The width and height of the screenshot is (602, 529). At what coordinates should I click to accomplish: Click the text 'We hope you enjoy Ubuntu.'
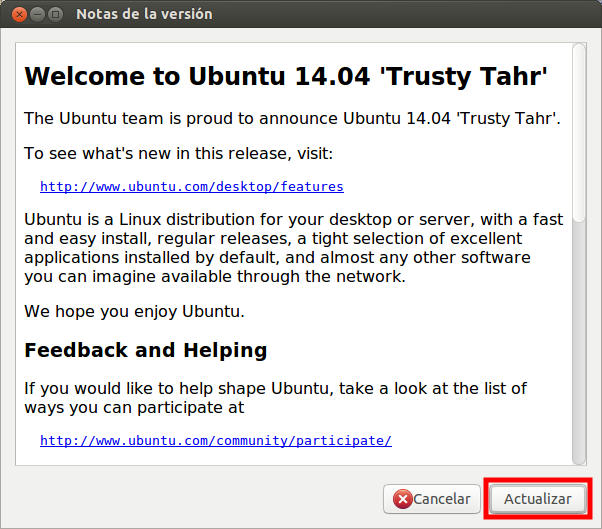coord(134,311)
